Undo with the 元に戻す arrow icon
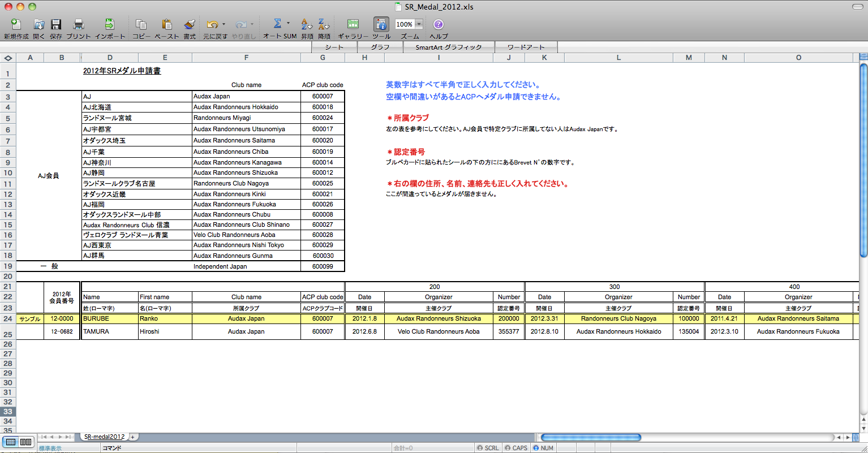868x453 pixels. [x=212, y=24]
